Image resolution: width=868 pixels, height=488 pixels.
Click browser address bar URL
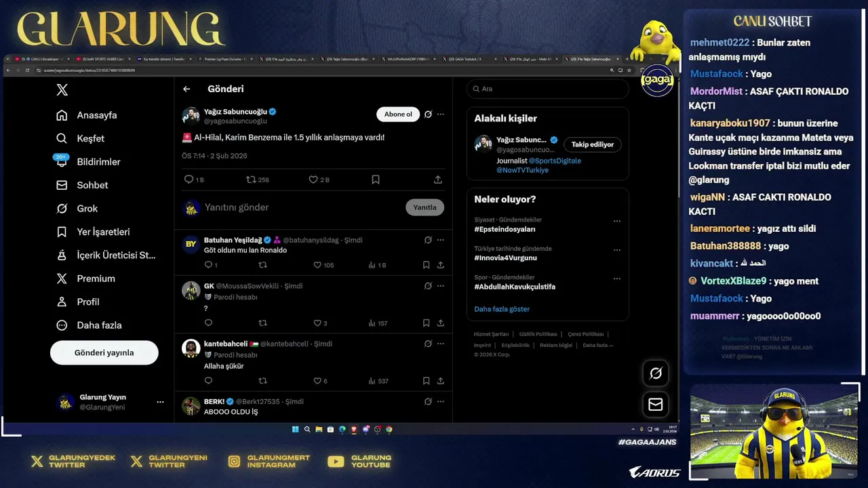click(x=90, y=70)
